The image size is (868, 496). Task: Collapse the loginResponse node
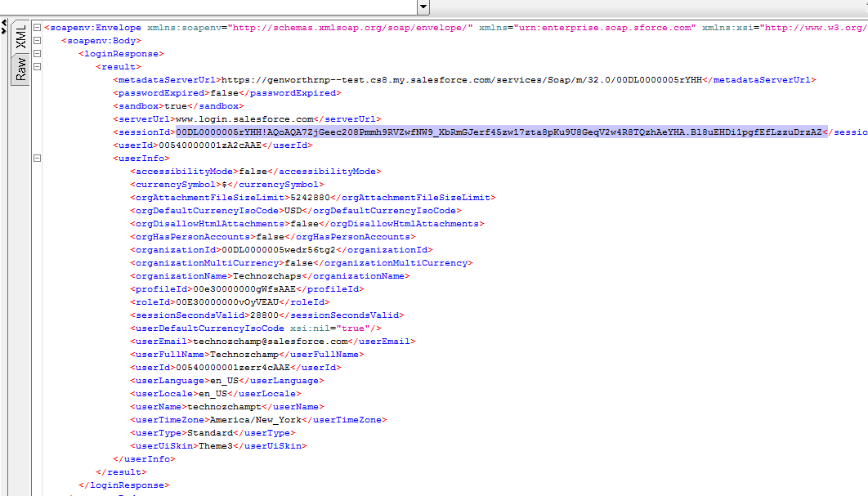37,54
